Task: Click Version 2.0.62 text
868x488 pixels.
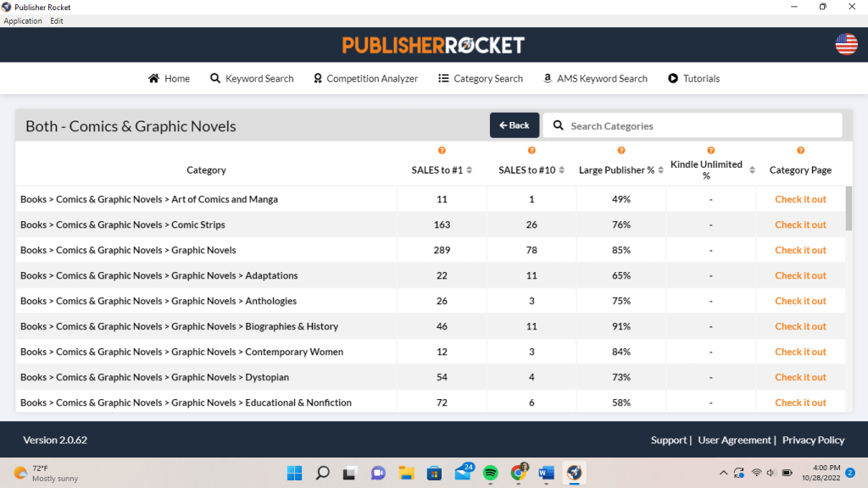Action: (55, 440)
